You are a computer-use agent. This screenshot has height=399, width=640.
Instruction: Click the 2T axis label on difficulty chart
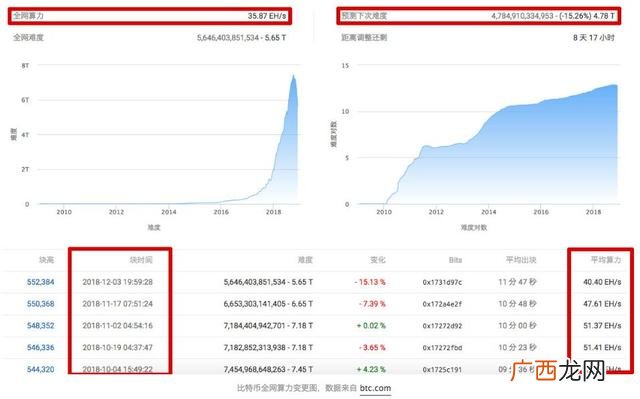point(25,169)
